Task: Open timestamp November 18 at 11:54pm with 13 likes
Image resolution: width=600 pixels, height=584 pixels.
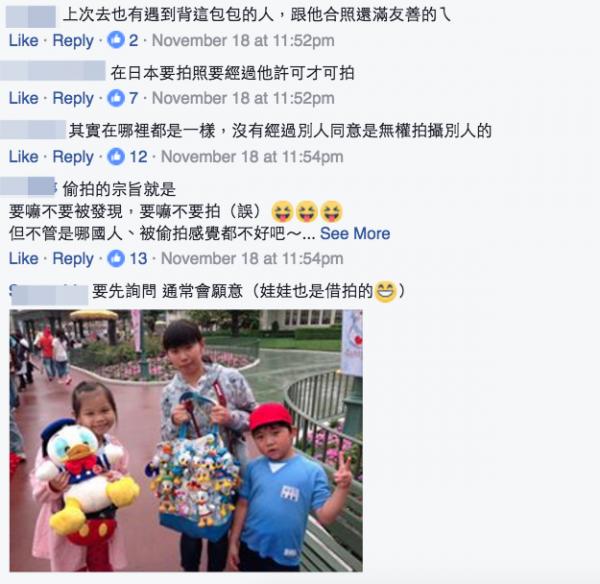Action: [x=252, y=259]
